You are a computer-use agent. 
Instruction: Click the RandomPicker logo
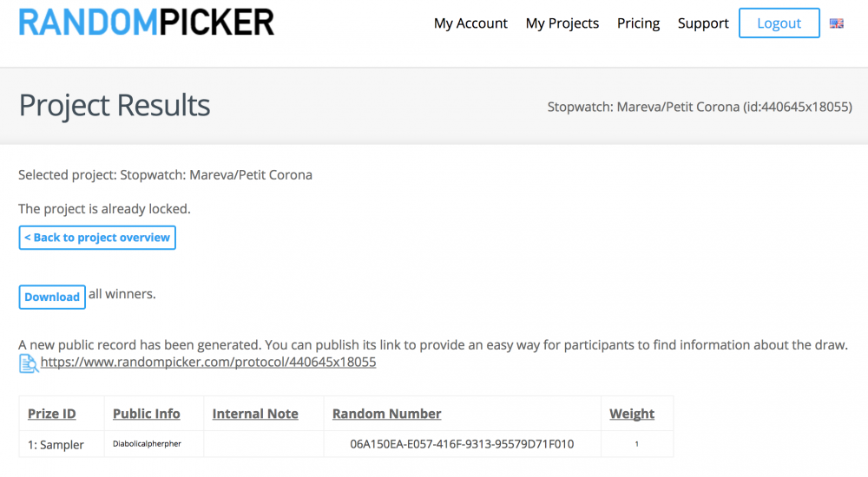tap(147, 23)
